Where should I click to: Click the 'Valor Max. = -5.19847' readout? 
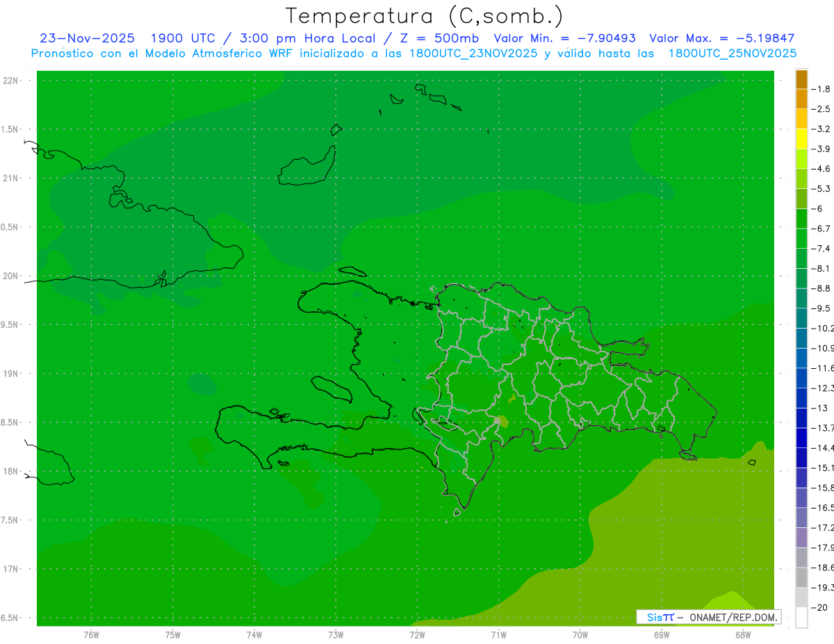(x=721, y=38)
